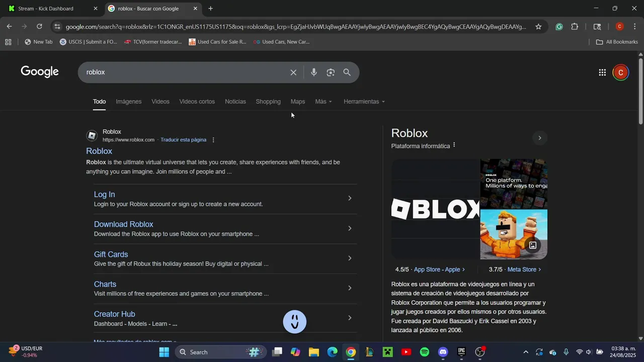This screenshot has height=362, width=644.
Task: Open the Chrome apps grid in bookmarks bar
Action: click(8, 42)
